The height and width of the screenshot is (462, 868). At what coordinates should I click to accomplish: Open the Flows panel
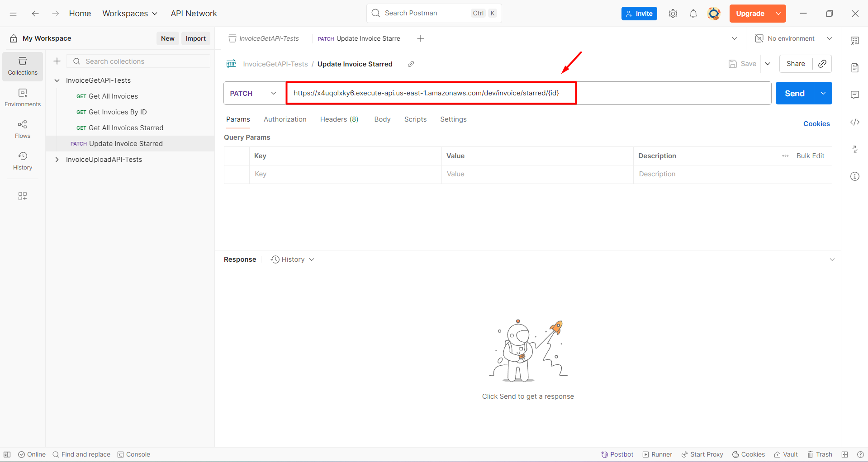tap(22, 129)
